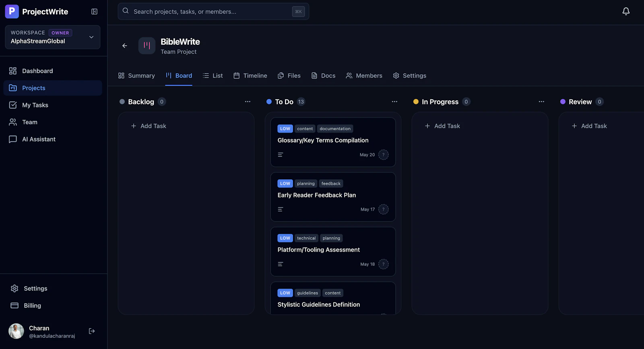Click the search projects input field
The width and height of the screenshot is (644, 349).
213,11
